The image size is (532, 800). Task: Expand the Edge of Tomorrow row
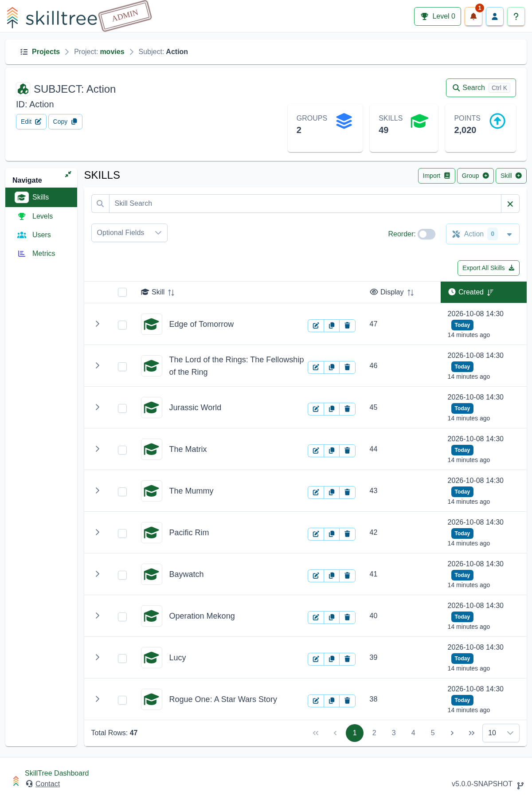coord(98,324)
